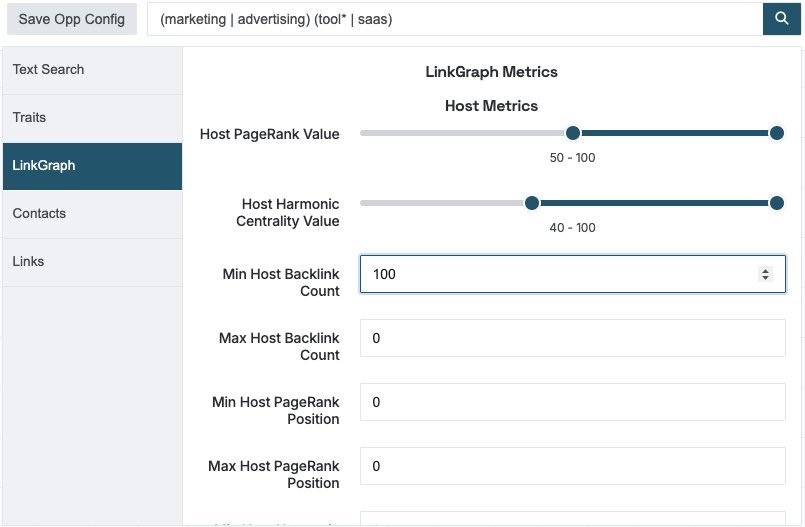This screenshot has width=805, height=527.
Task: Click Save Opp Config button
Action: click(72, 19)
